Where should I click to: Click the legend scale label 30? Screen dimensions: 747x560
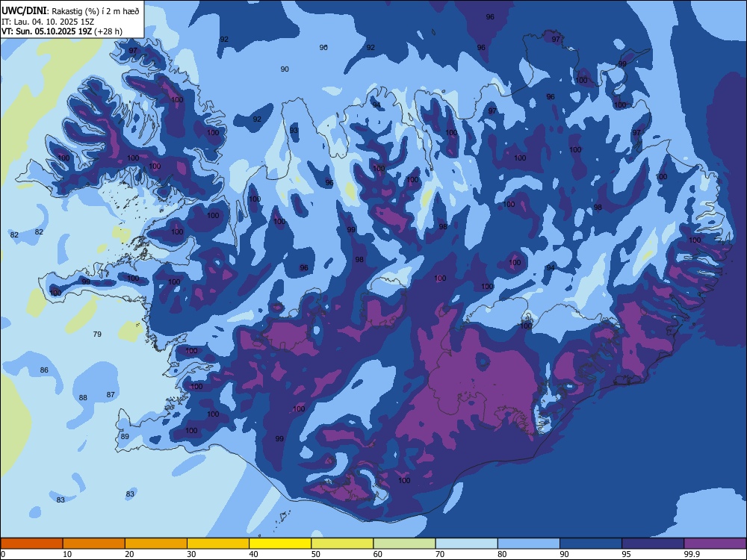pyautogui.click(x=191, y=554)
